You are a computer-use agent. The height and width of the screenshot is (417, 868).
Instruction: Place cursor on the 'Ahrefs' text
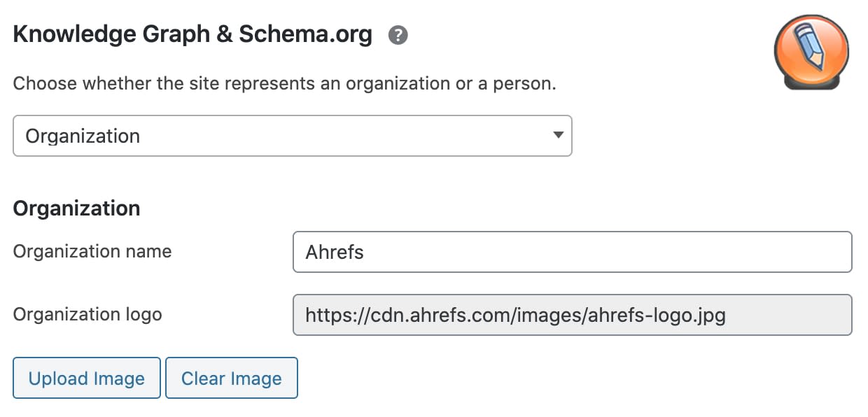coord(335,252)
